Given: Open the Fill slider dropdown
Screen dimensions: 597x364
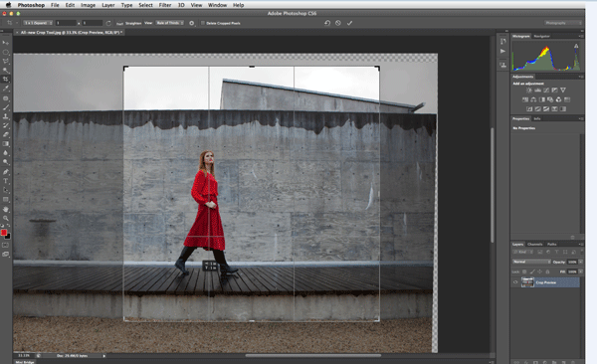Looking at the screenshot, I should click(x=581, y=272).
